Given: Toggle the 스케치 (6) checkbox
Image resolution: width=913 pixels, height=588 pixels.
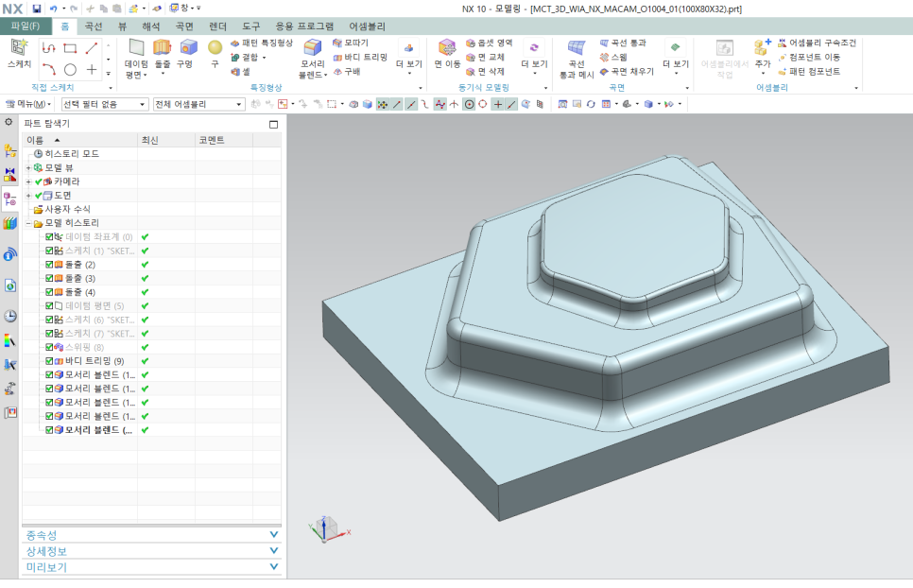Looking at the screenshot, I should [49, 320].
